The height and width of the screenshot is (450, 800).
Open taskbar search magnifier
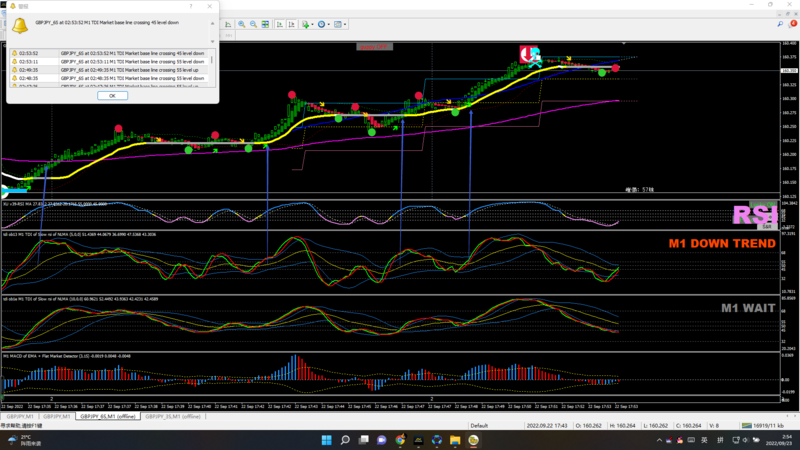pyautogui.click(x=344, y=439)
